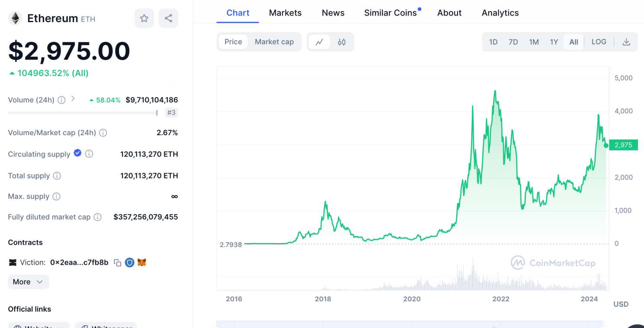This screenshot has height=328, width=644.
Task: Select Price chart mode
Action: (233, 42)
